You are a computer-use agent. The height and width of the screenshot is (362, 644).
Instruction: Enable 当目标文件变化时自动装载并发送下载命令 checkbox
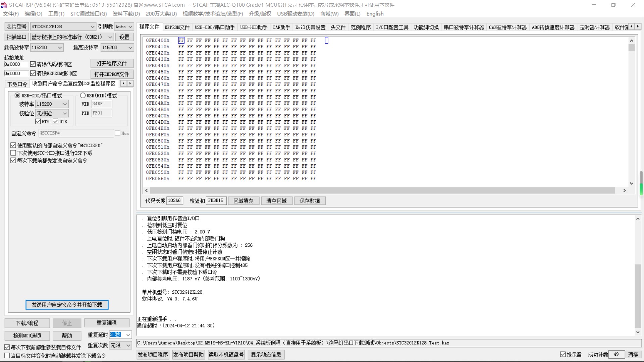[7, 356]
